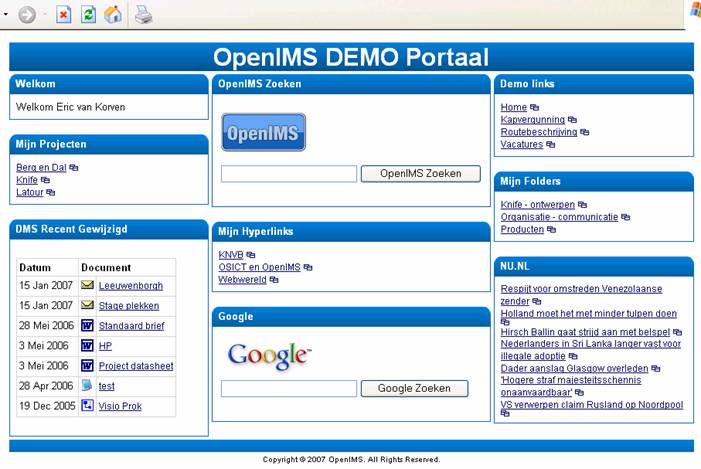Open the Knife - ontwerpen folder link

pos(538,205)
